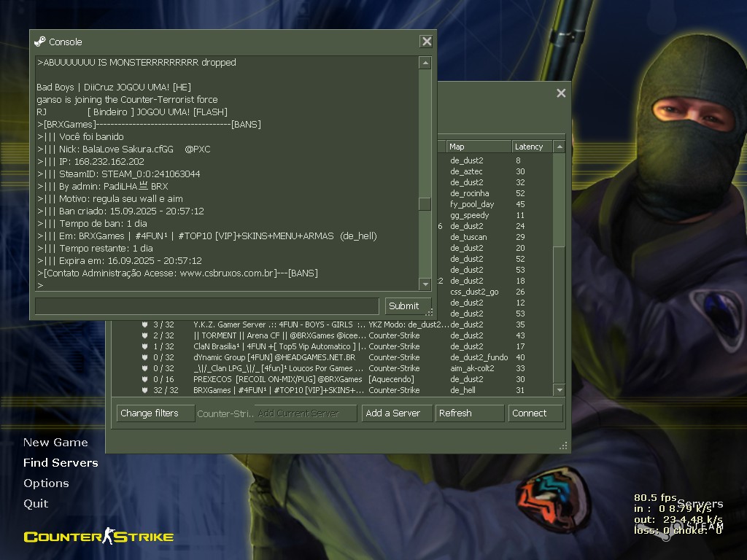Click css_dust2_go map entry
This screenshot has height=560, width=747.
coord(474,292)
